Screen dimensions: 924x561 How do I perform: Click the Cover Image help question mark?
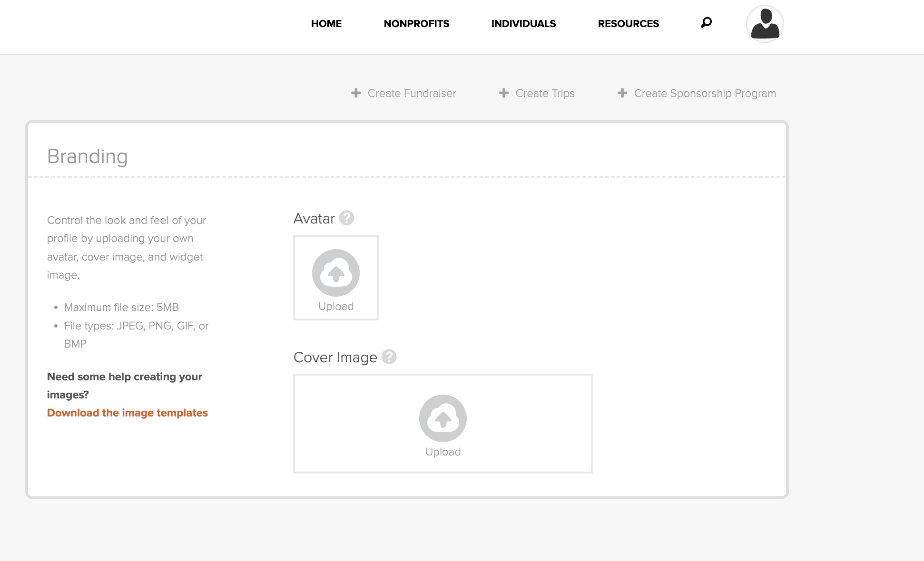tap(389, 357)
